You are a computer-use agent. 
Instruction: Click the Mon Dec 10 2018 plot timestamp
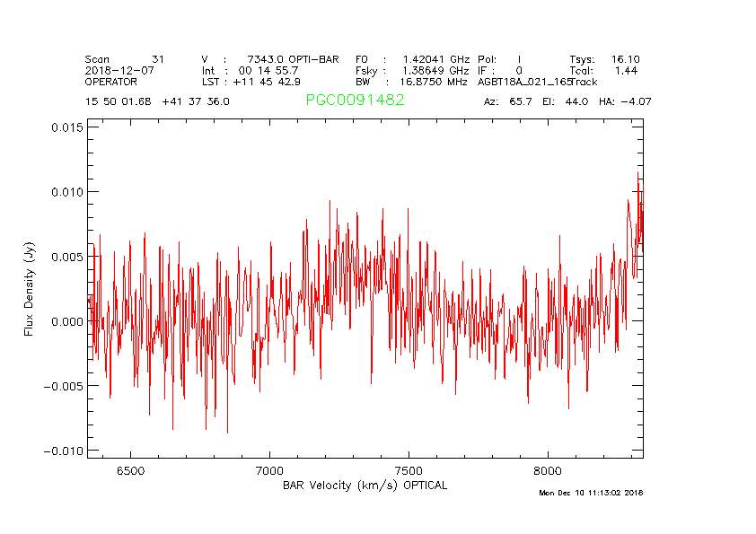tap(591, 493)
